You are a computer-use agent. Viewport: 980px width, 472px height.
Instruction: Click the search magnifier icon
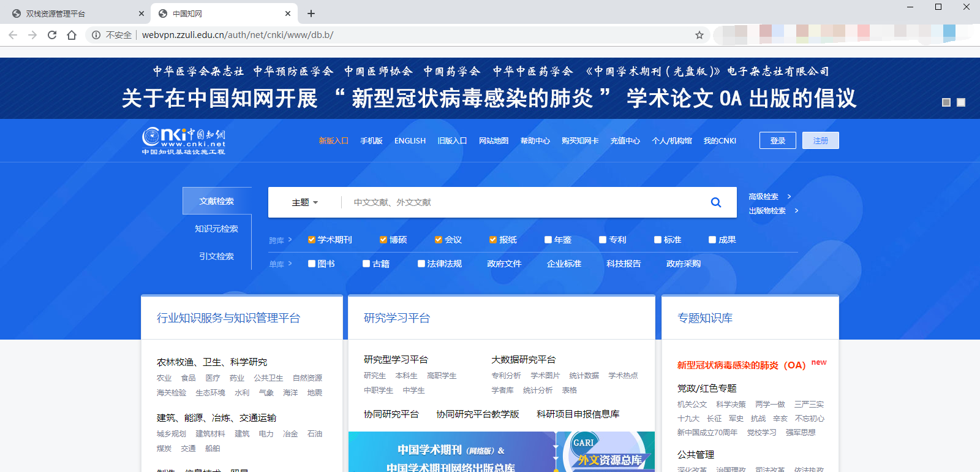click(x=715, y=202)
